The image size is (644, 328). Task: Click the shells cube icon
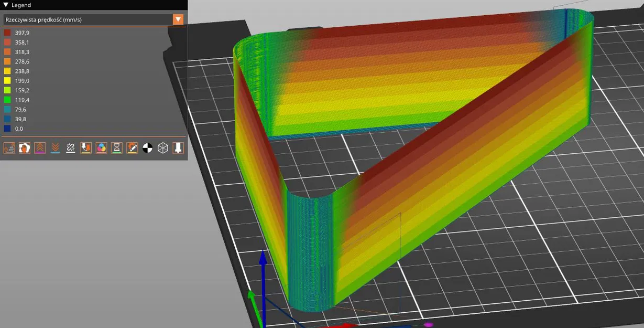163,147
